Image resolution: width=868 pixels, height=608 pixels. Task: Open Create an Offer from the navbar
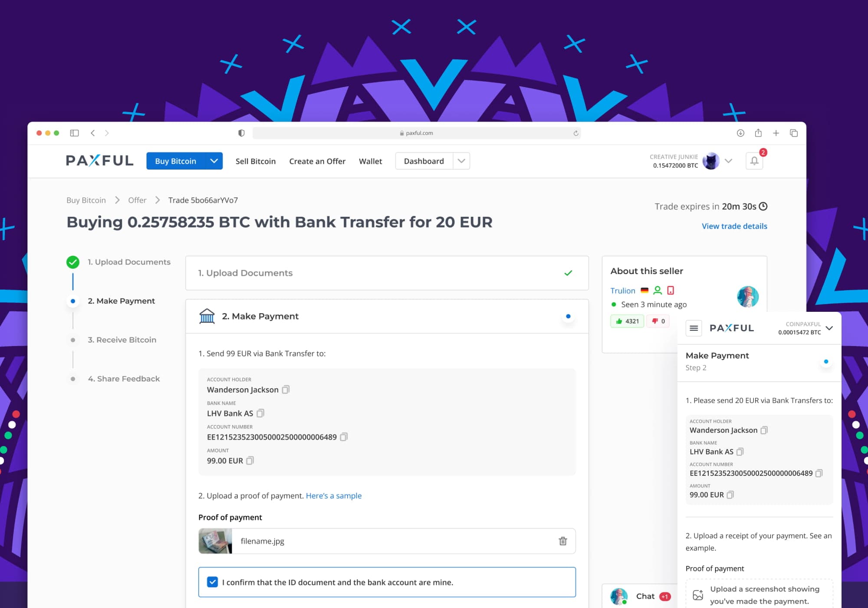click(317, 161)
